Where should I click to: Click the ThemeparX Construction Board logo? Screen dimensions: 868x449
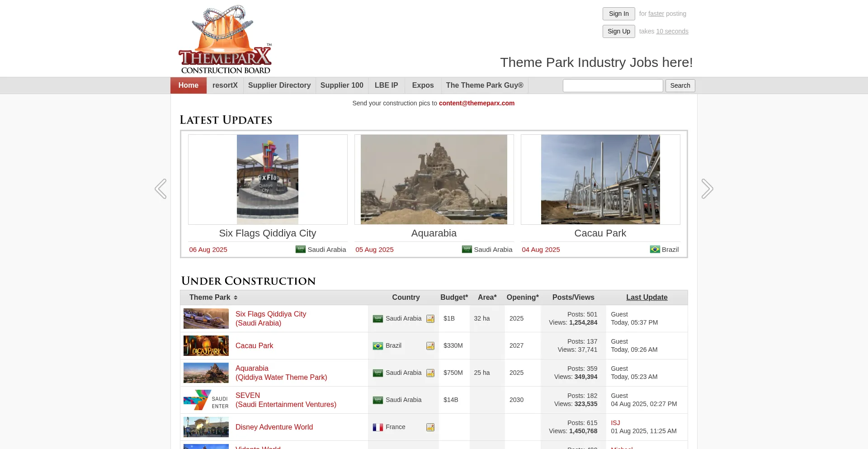[225, 40]
